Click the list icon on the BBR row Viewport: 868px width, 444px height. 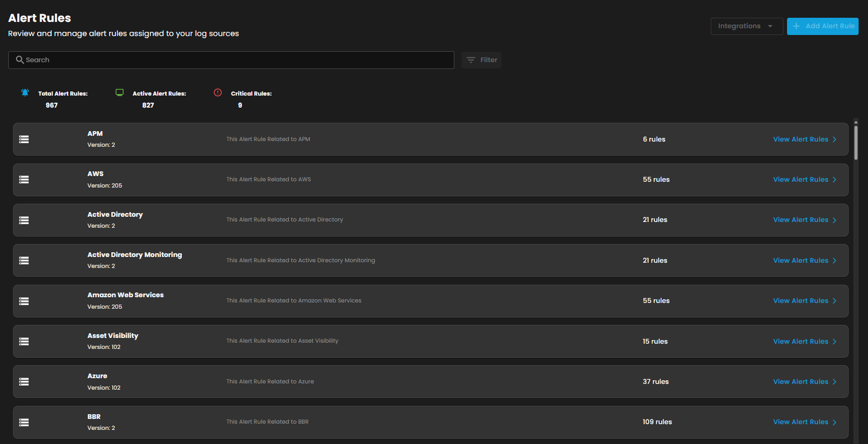24,423
